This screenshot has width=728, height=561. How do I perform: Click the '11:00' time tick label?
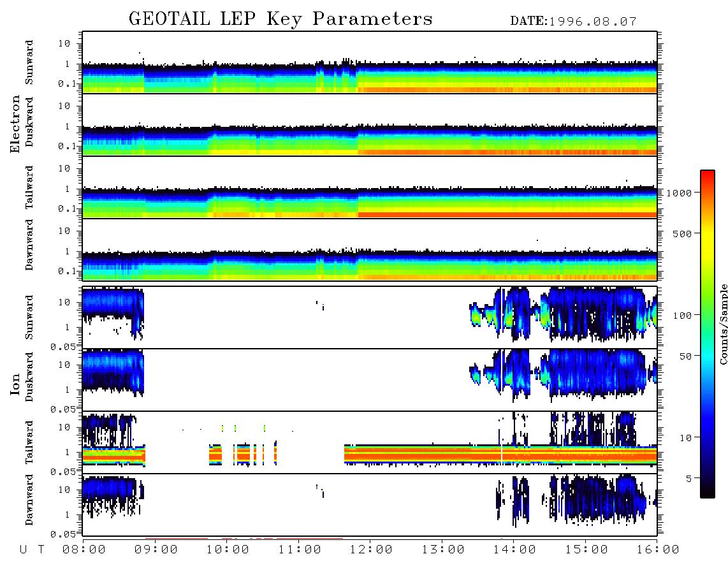pyautogui.click(x=300, y=550)
